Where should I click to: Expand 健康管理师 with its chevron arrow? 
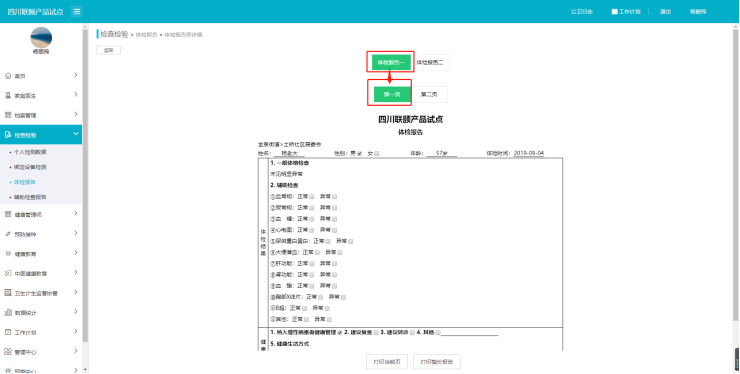pos(76,214)
